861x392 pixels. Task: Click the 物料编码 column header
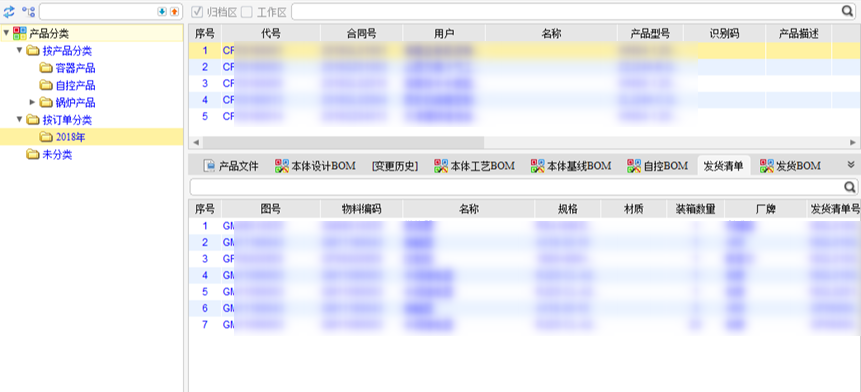[x=361, y=209]
